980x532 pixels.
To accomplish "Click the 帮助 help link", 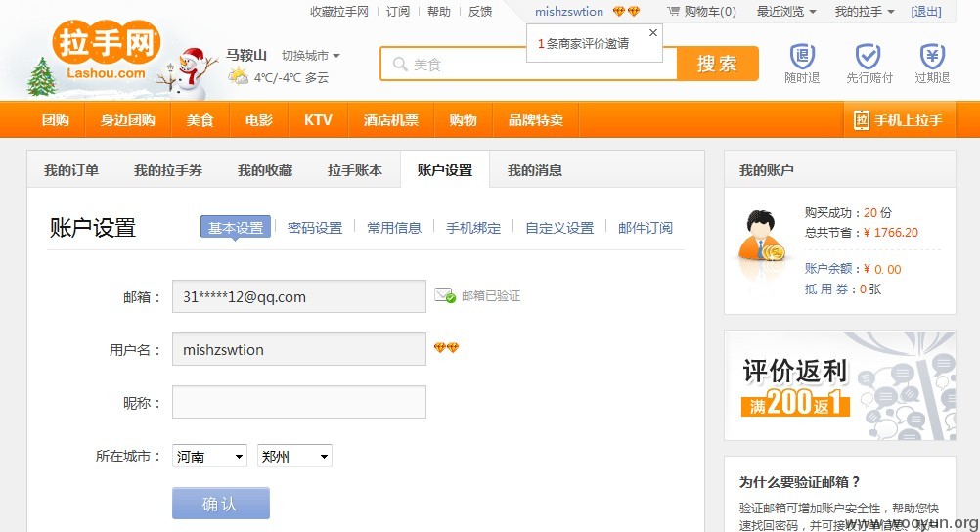I will [x=439, y=12].
